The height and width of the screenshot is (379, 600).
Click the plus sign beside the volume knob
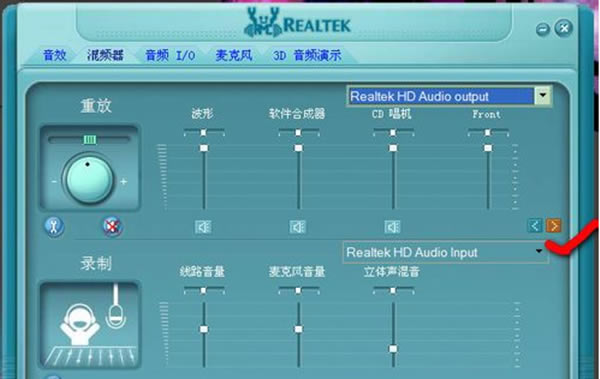pyautogui.click(x=124, y=182)
